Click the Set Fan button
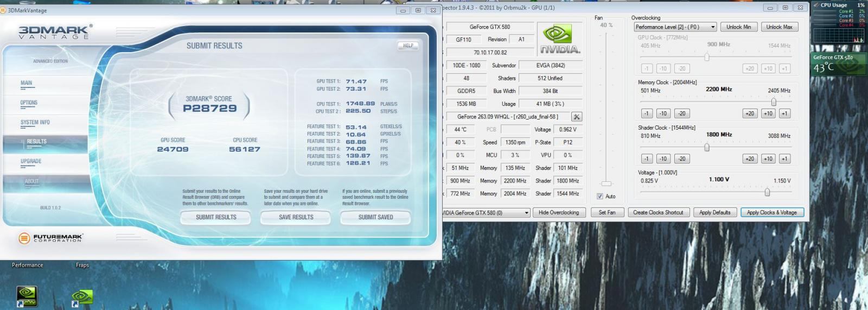This screenshot has width=868, height=310. tap(607, 213)
